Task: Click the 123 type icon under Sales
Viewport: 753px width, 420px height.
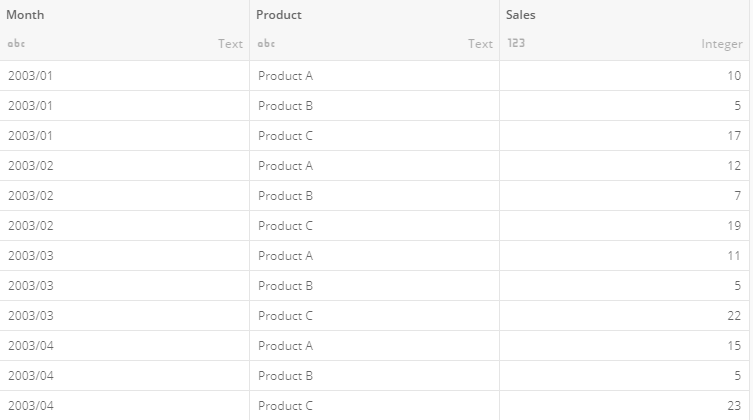Action: tap(516, 44)
